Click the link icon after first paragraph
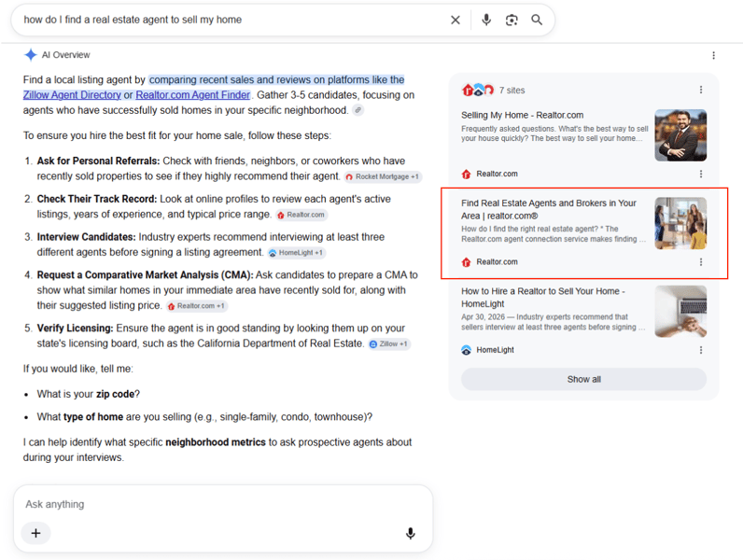This screenshot has width=743, height=560. 358,110
